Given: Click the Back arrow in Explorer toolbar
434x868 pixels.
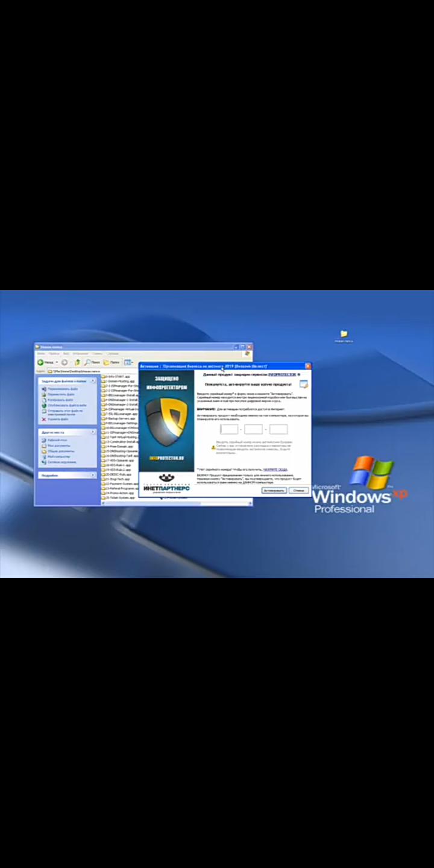Looking at the screenshot, I should (41, 362).
